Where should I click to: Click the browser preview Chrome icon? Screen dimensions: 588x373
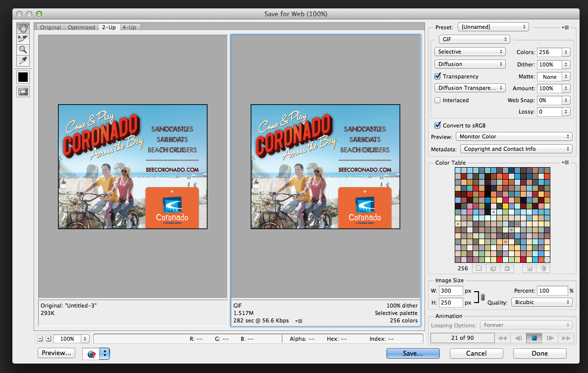[x=91, y=354]
